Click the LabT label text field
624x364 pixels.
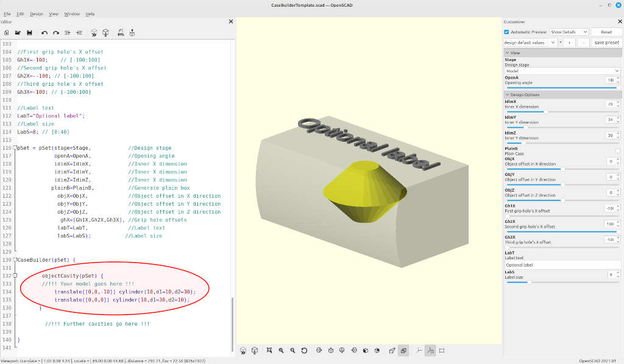(562, 265)
